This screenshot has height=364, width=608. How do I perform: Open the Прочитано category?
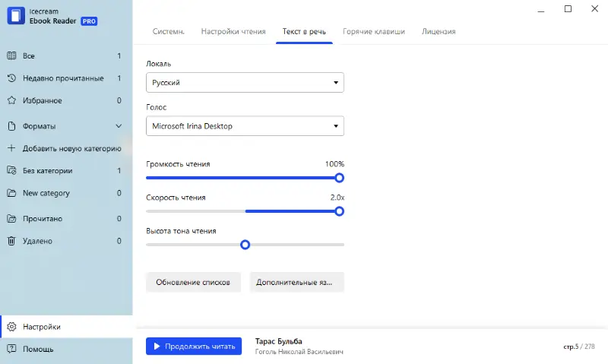[66, 219]
